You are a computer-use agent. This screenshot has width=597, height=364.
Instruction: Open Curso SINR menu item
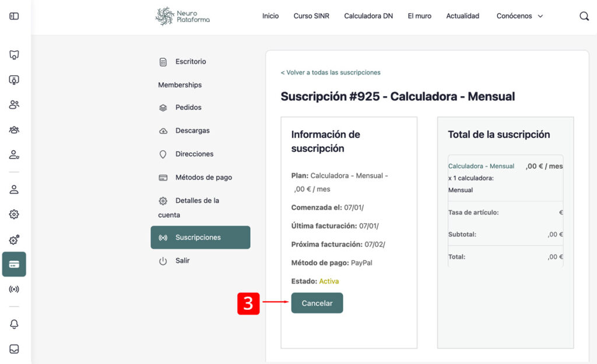pyautogui.click(x=311, y=16)
